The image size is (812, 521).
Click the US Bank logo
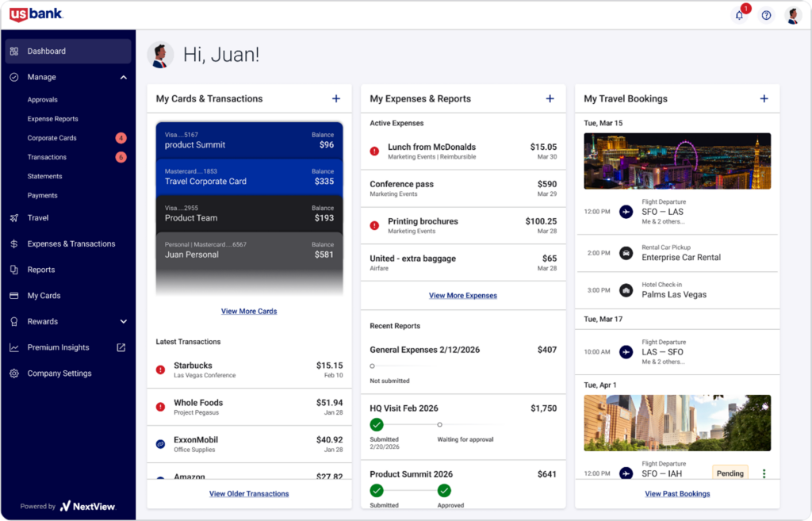click(36, 14)
